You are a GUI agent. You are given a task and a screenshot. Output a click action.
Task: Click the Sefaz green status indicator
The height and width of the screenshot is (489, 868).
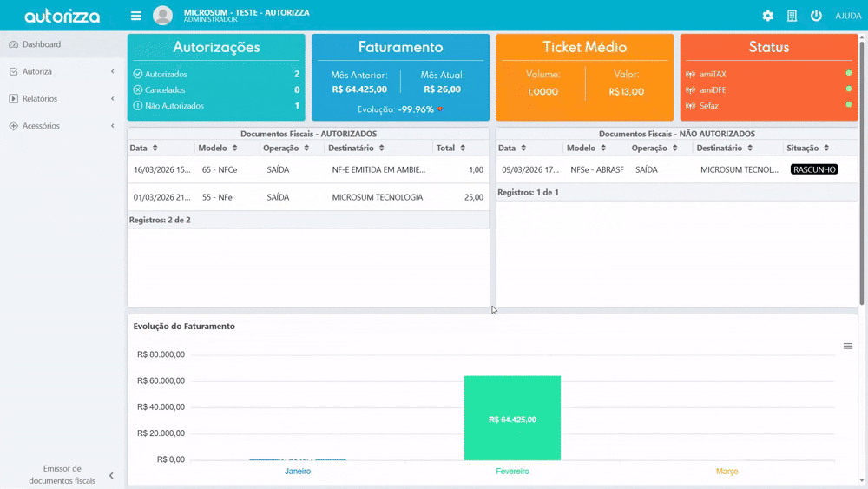(848, 105)
